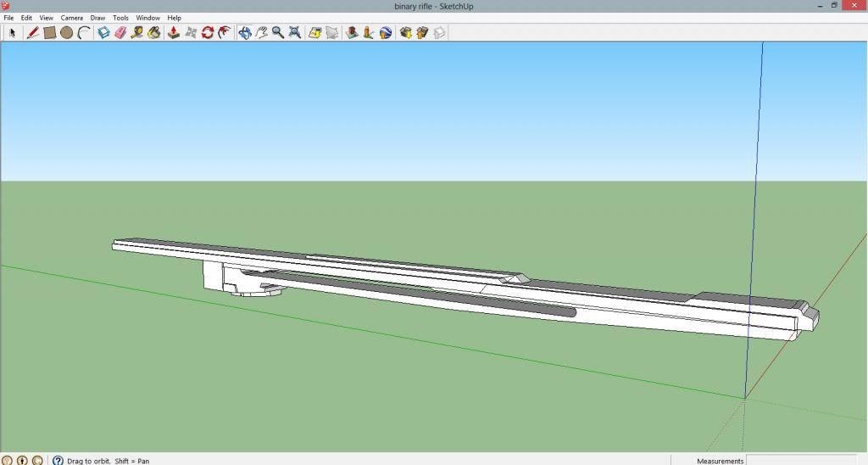
Task: Activate the Orbit tool
Action: 245,33
